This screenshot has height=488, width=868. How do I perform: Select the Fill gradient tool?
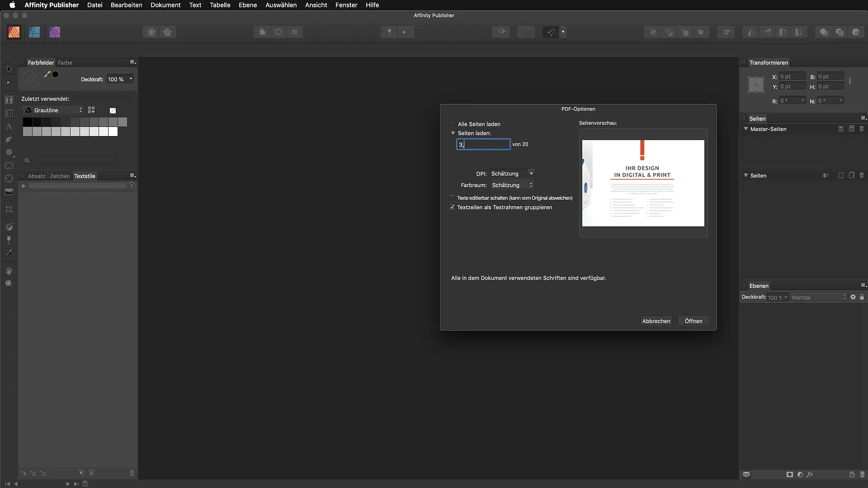[9, 226]
